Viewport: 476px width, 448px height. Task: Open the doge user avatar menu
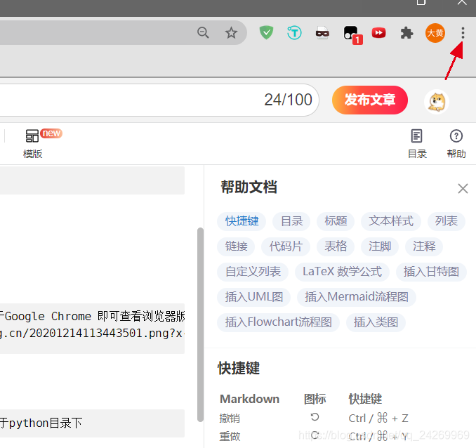(437, 101)
